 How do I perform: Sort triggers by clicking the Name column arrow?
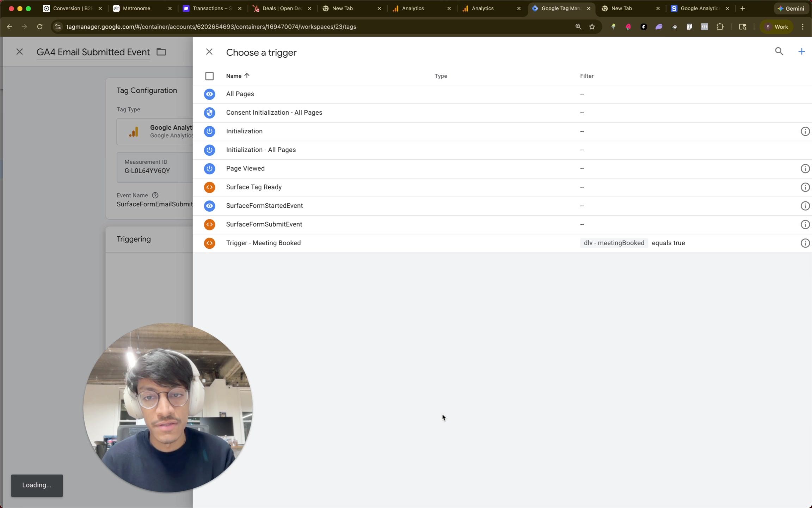click(x=246, y=75)
